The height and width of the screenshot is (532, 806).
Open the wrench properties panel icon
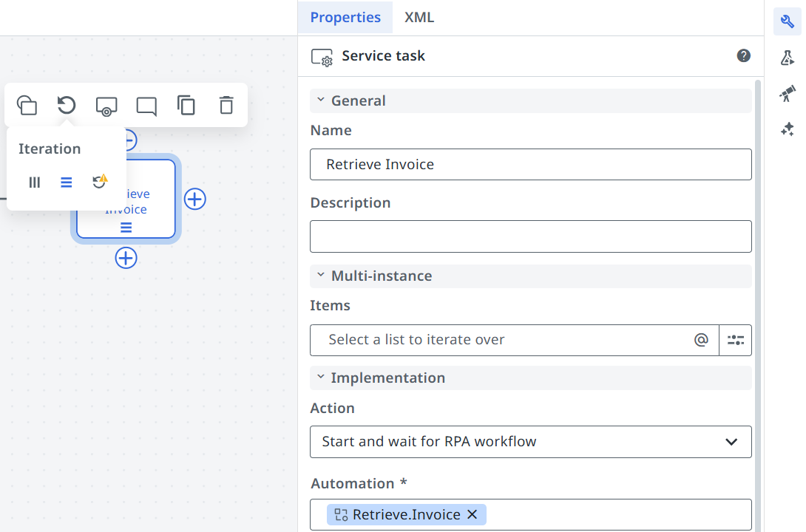tap(787, 21)
